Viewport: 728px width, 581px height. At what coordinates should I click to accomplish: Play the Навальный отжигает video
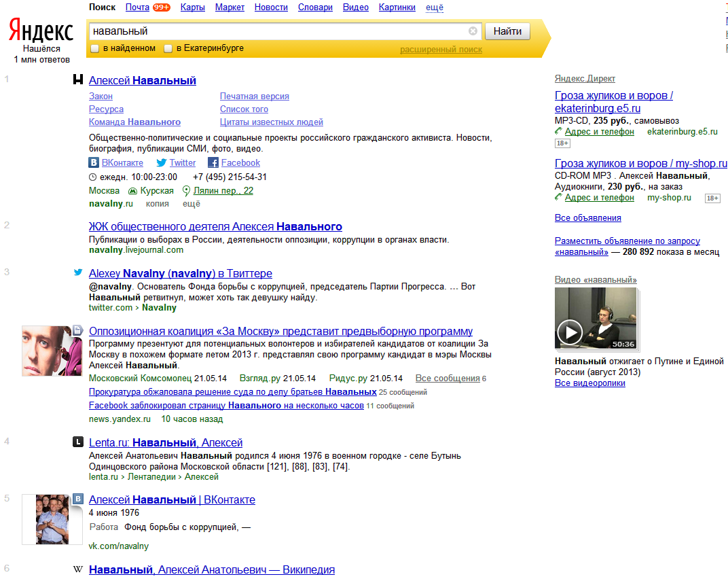[570, 332]
